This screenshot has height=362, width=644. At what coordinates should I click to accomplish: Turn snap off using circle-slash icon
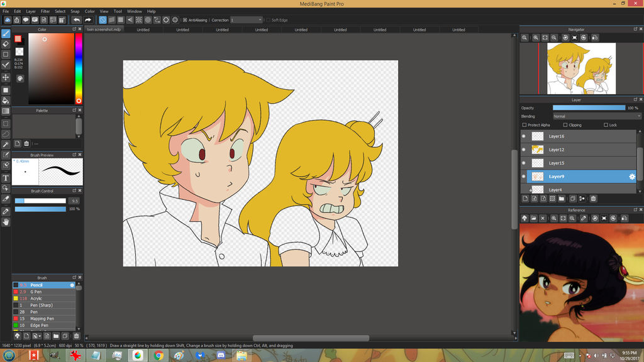[x=103, y=19]
